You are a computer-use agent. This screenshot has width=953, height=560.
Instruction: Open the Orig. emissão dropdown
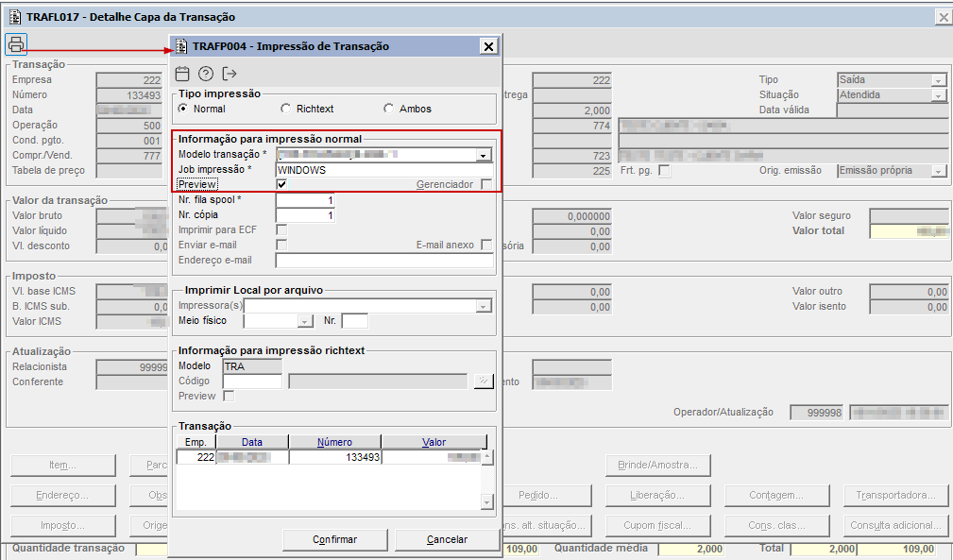pyautogui.click(x=939, y=171)
